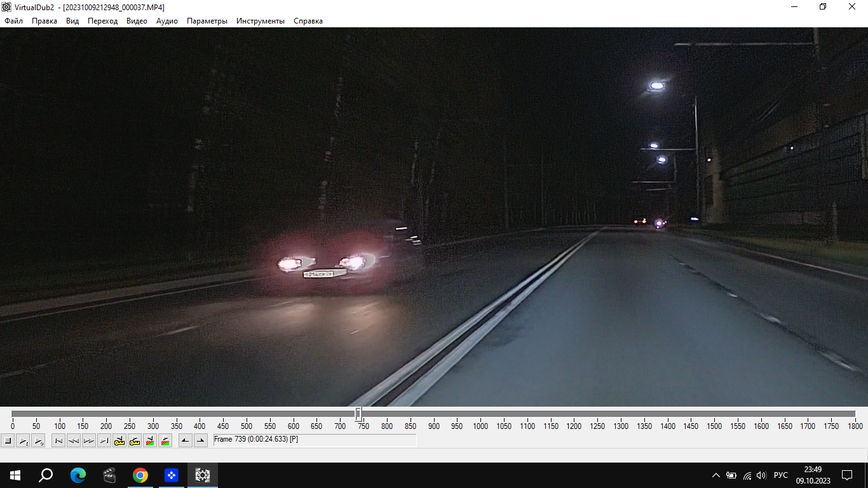Screen dimensions: 868x488
Task: Go to the previous keyframe
Action: pyautogui.click(x=119, y=440)
